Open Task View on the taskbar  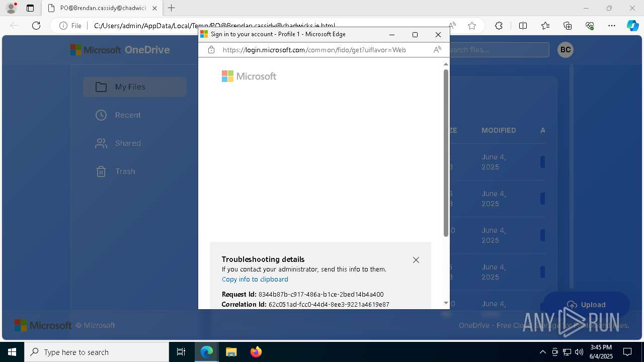point(181,352)
